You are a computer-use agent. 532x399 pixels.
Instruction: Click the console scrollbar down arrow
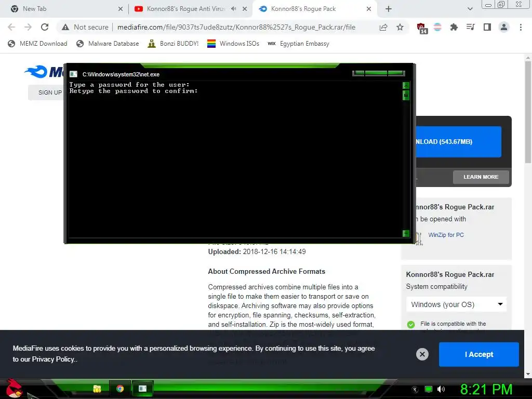(x=406, y=233)
